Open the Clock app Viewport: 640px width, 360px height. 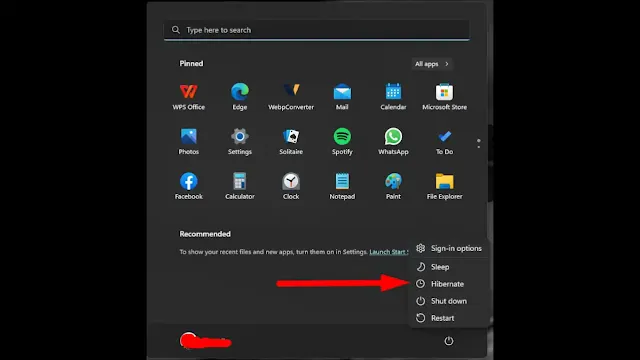tap(291, 186)
